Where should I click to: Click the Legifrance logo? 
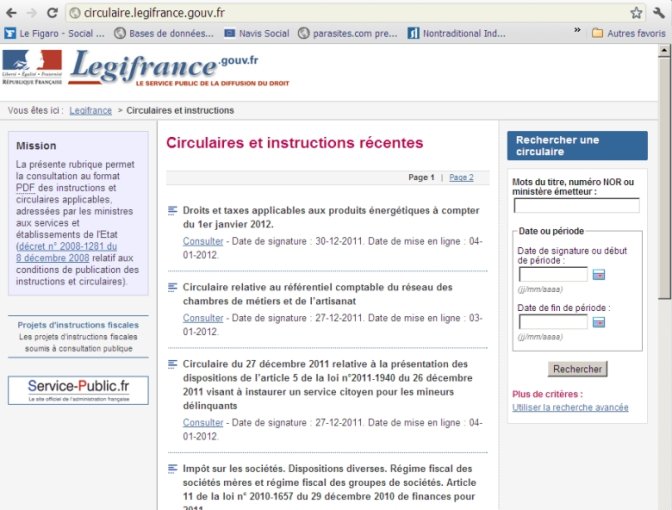pyautogui.click(x=179, y=69)
